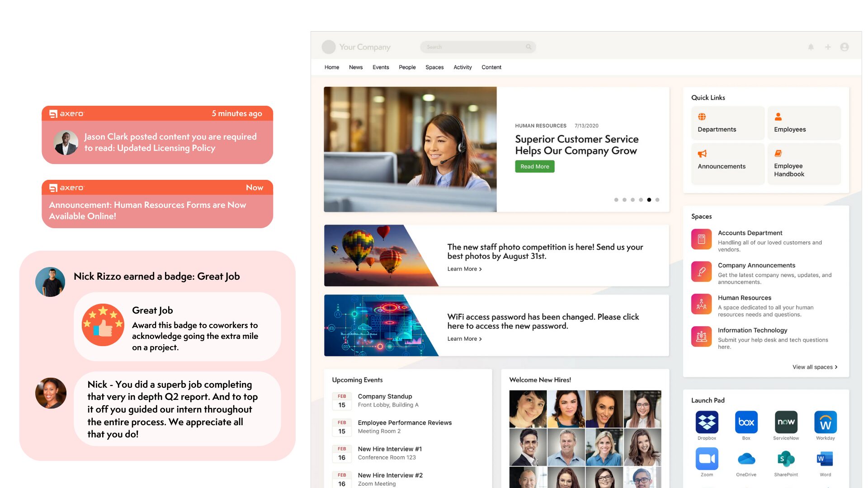Viewport: 868px width, 488px height.
Task: Click Read More on Superior Customer Service
Action: click(x=534, y=166)
